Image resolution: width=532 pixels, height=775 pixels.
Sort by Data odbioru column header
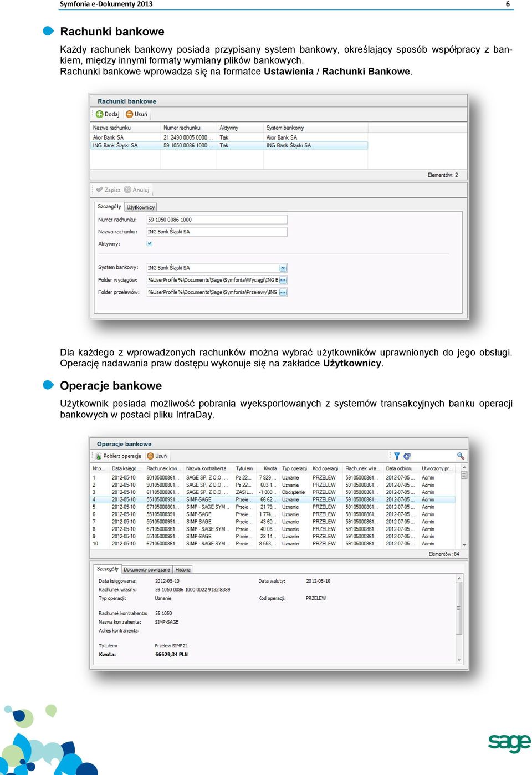click(401, 468)
